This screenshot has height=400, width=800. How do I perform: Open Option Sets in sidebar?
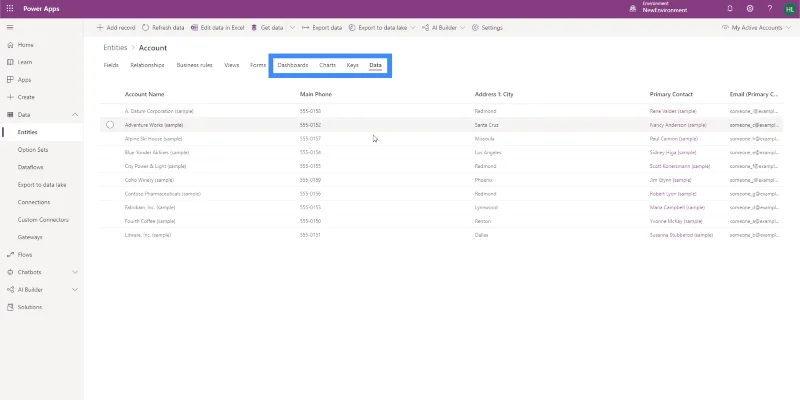click(x=33, y=150)
